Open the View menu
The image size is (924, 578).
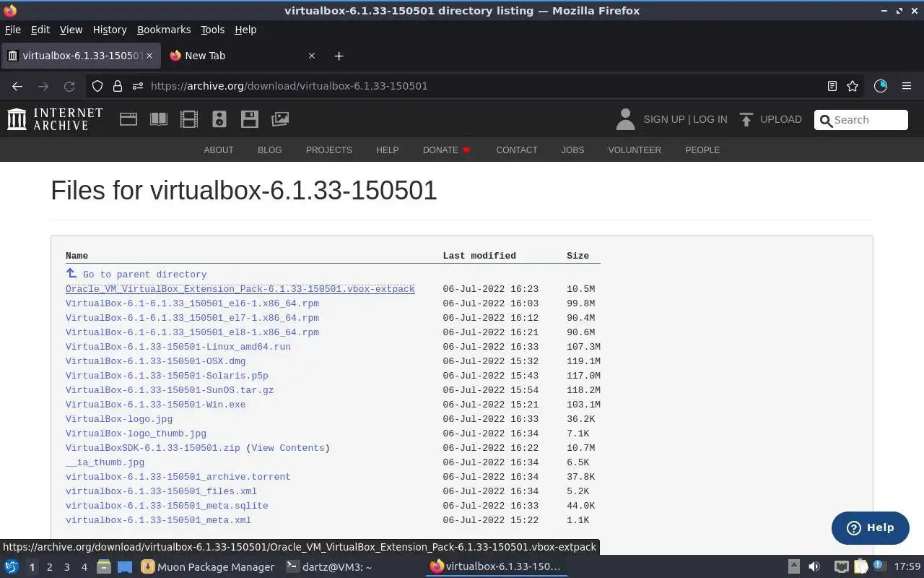(71, 30)
